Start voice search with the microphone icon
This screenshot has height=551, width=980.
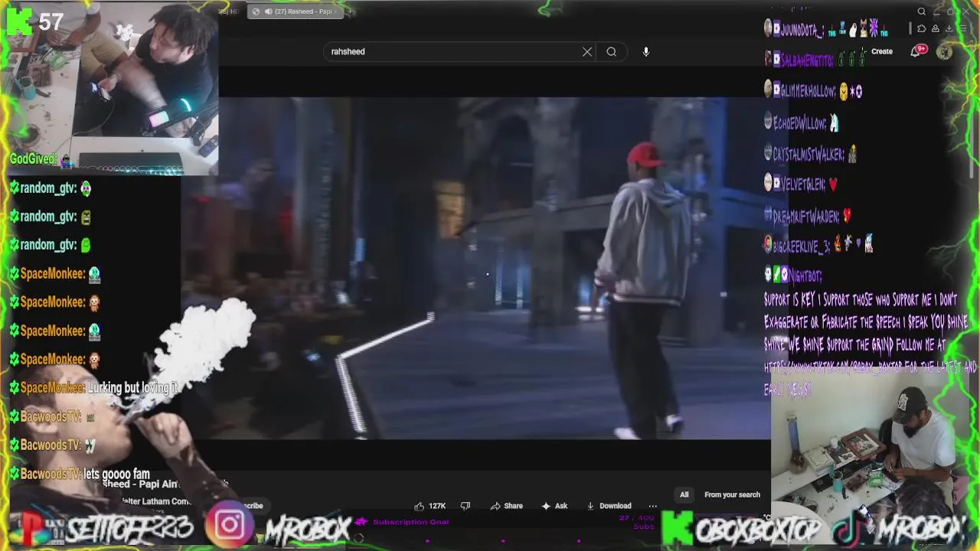646,51
